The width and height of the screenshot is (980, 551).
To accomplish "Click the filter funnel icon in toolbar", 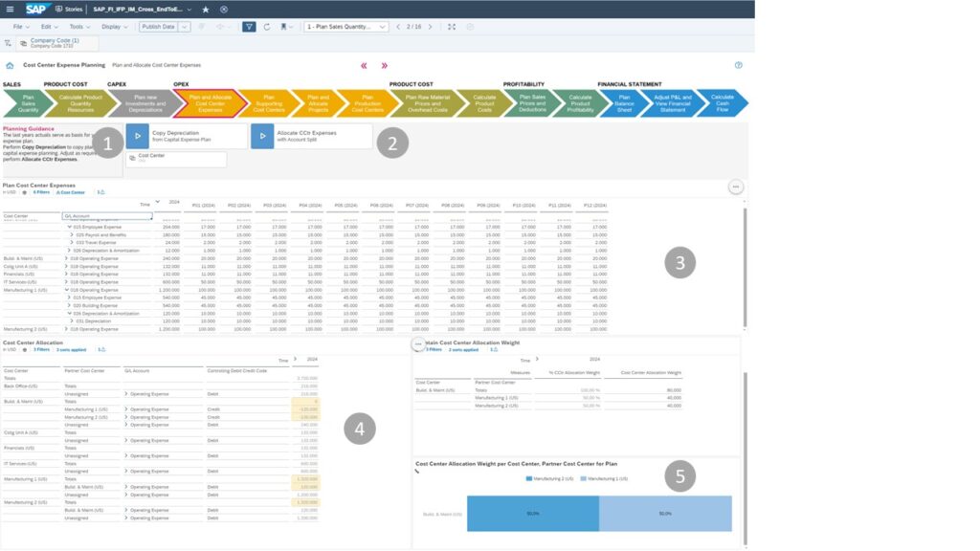I will [x=249, y=27].
